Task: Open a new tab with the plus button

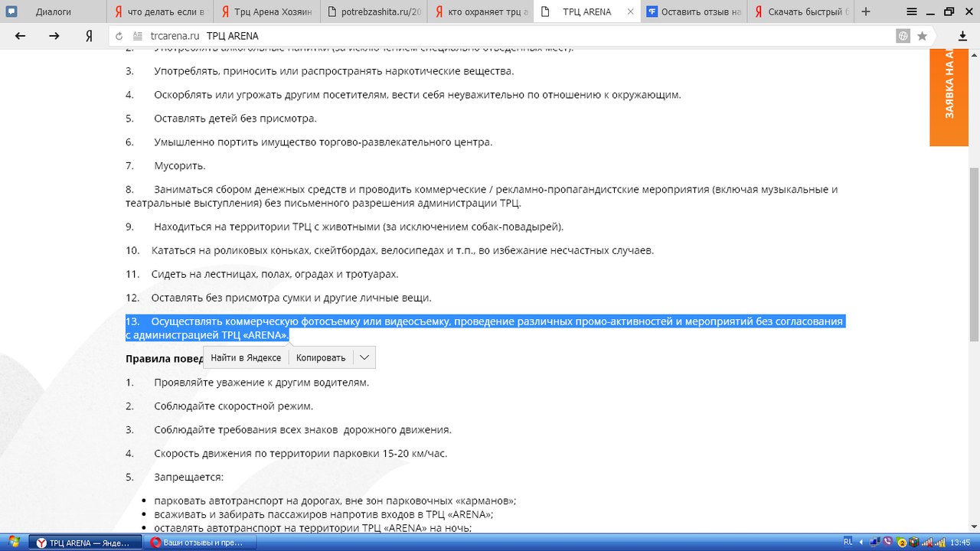Action: pos(866,11)
